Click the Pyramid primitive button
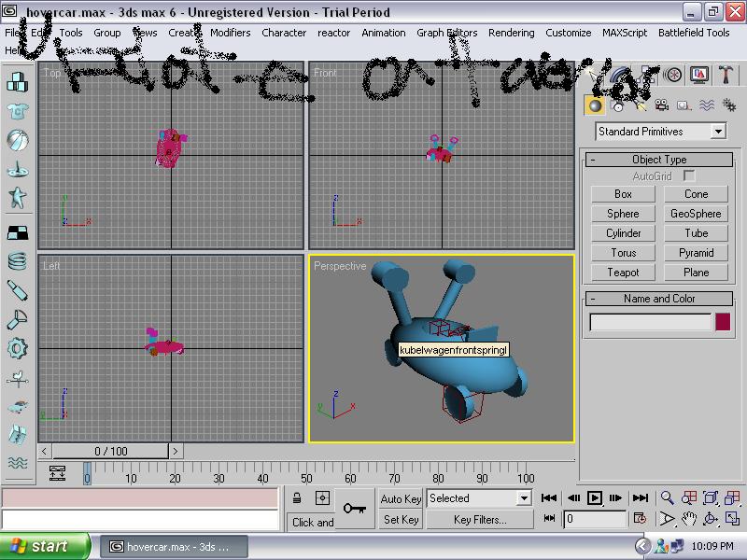747x560 pixels. 696,252
